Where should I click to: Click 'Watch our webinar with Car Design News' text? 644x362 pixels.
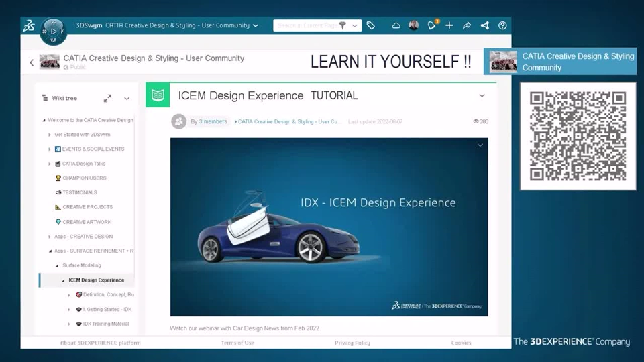click(245, 328)
